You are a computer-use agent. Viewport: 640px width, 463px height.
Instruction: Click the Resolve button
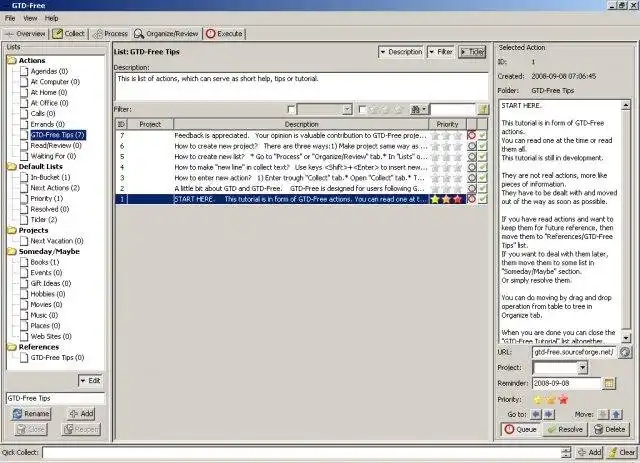(x=565, y=430)
